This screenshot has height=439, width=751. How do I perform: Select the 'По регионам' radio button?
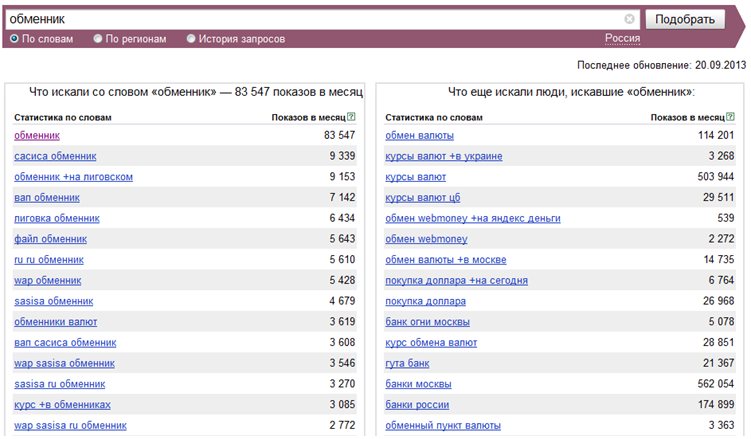tap(98, 39)
